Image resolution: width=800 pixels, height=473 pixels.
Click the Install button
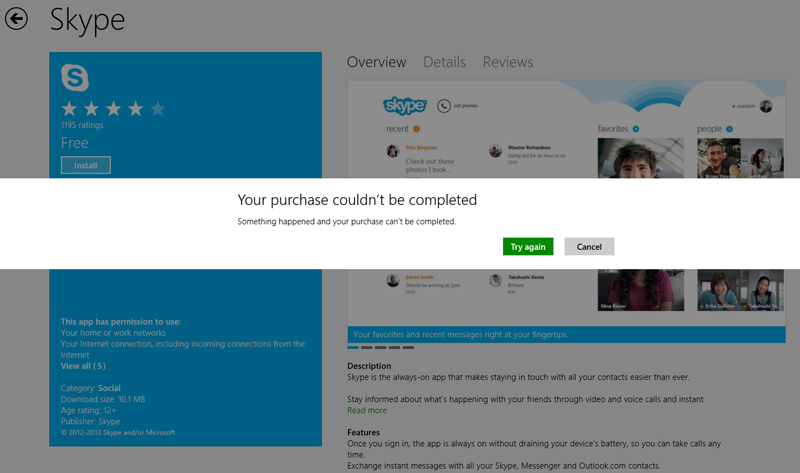[86, 165]
